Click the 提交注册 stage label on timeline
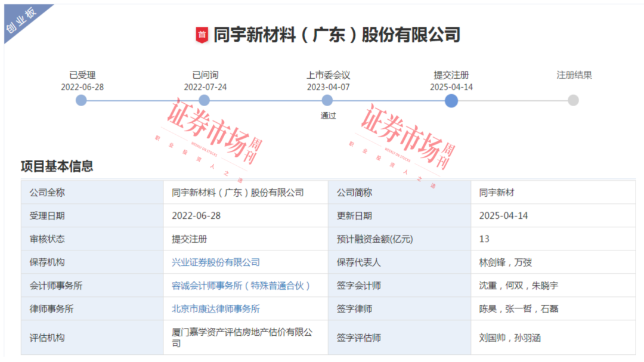The width and height of the screenshot is (644, 362). coord(451,75)
